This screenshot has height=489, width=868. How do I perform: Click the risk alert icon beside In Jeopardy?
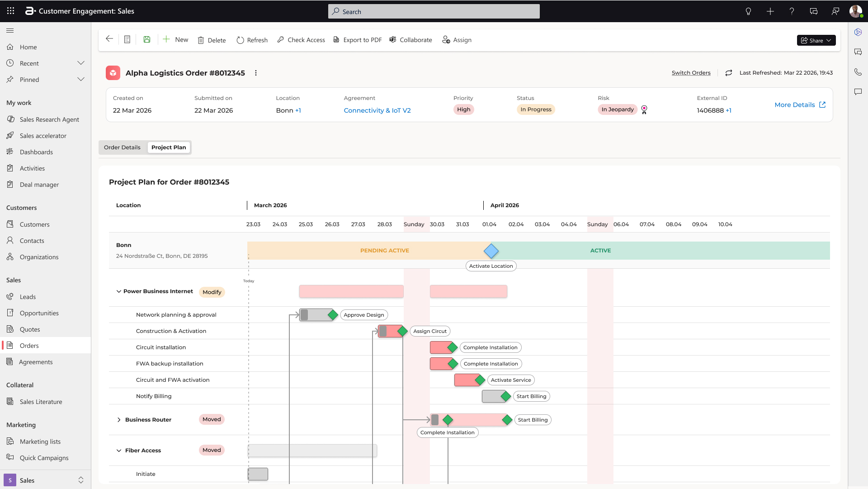[644, 109]
